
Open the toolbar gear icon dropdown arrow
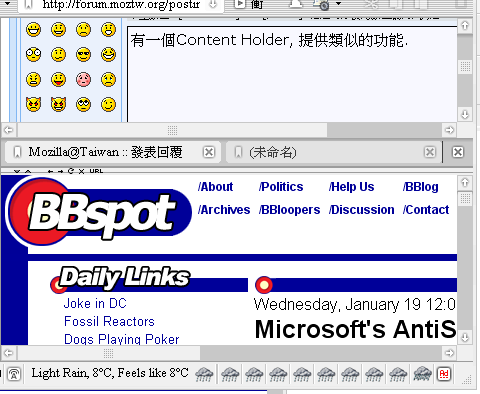coord(338,4)
